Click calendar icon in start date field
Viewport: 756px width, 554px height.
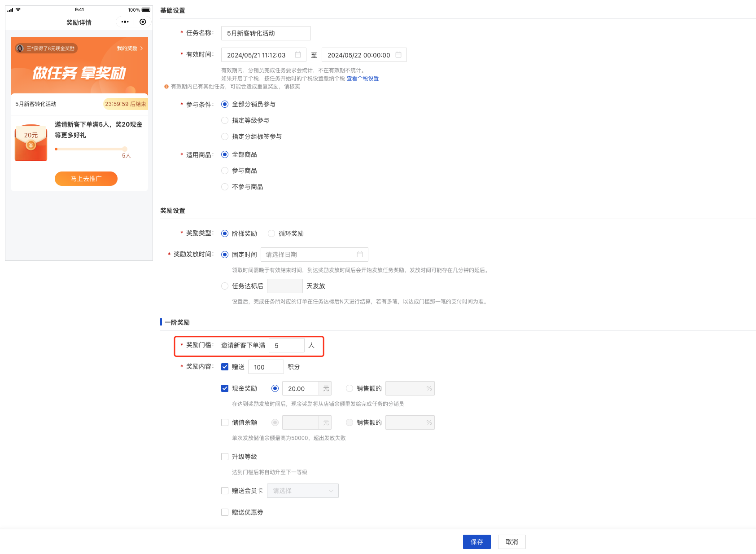298,55
